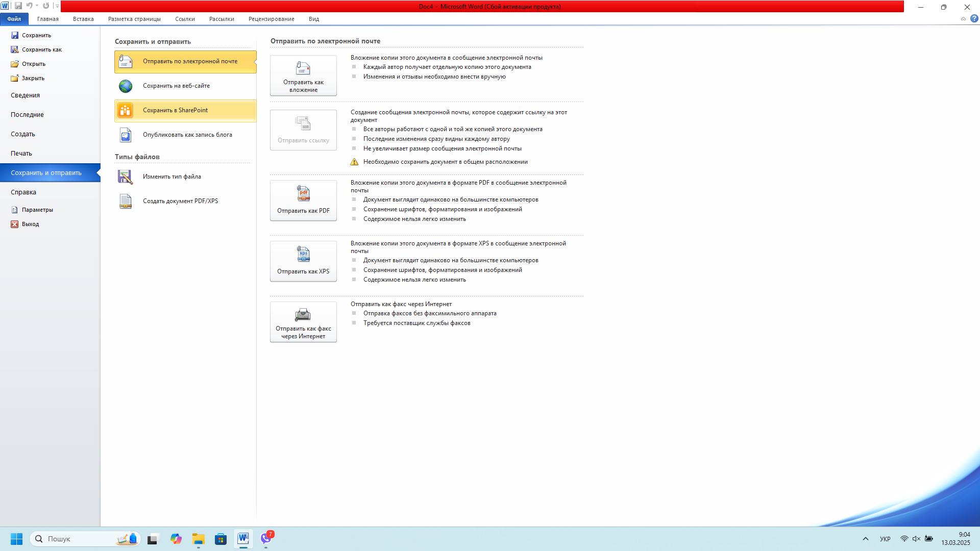This screenshot has height=551, width=980.
Task: Switch to the Ссылки ribbon tab
Action: [185, 19]
